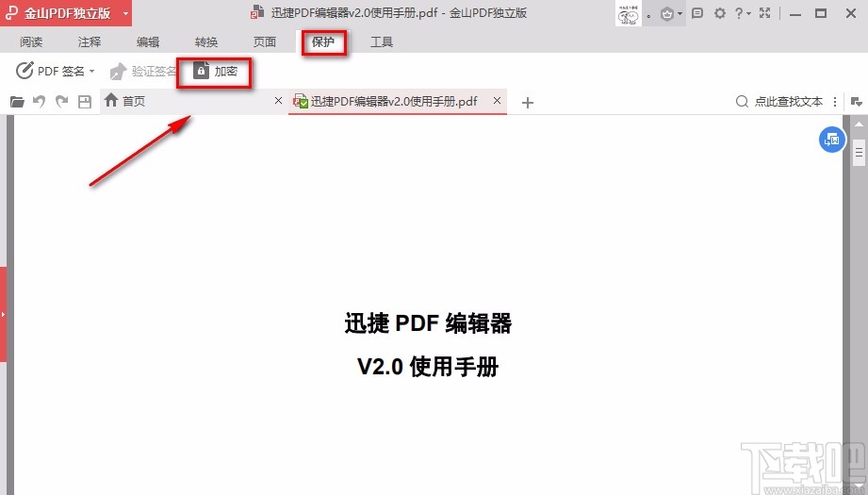The image size is (868, 495).
Task: Maximize the 金山PDF window
Action: [x=821, y=13]
